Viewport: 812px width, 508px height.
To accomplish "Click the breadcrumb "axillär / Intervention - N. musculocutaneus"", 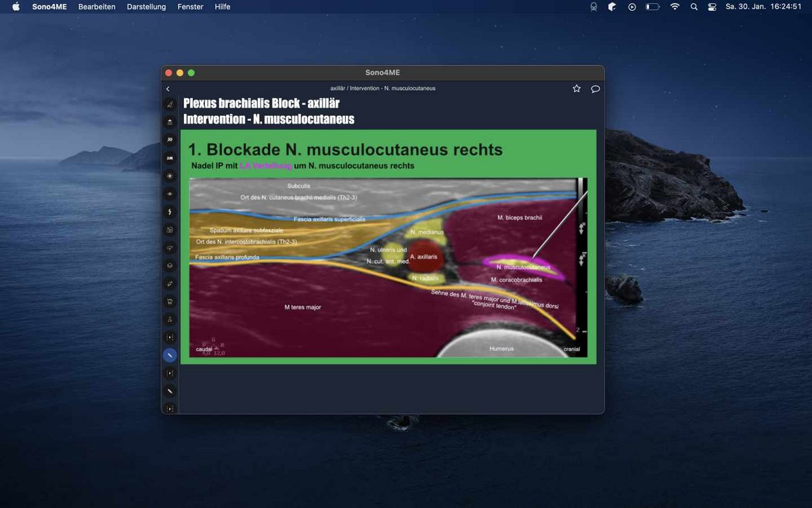I will coord(382,89).
